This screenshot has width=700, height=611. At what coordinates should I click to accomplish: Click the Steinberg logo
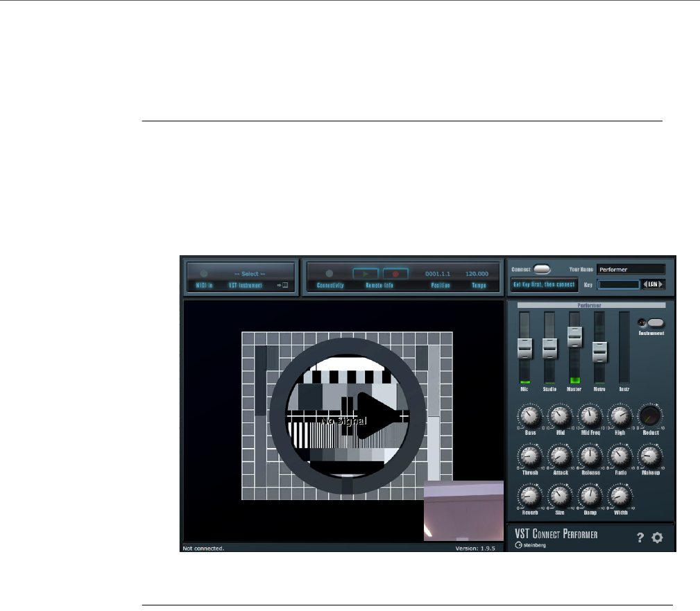(530, 545)
